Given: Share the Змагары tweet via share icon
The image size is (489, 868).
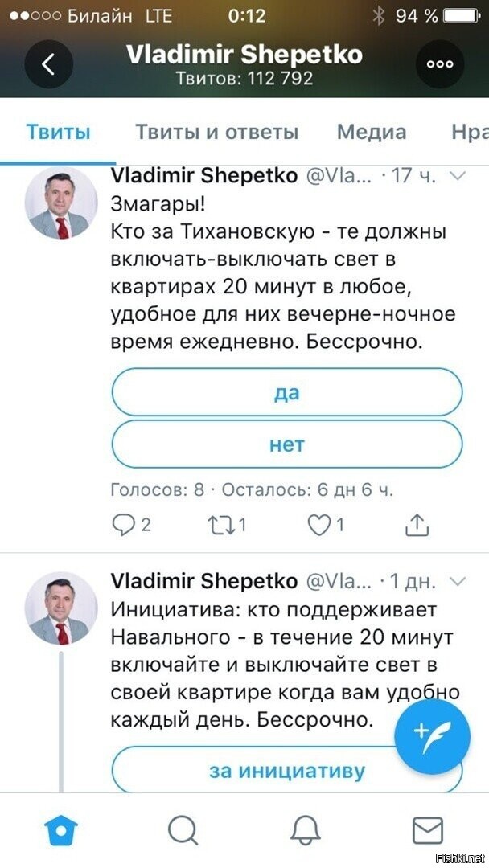Looking at the screenshot, I should pyautogui.click(x=417, y=525).
